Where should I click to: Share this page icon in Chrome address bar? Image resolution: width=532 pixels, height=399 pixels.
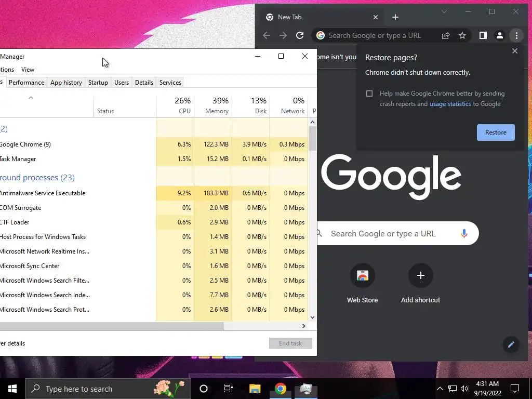click(445, 35)
